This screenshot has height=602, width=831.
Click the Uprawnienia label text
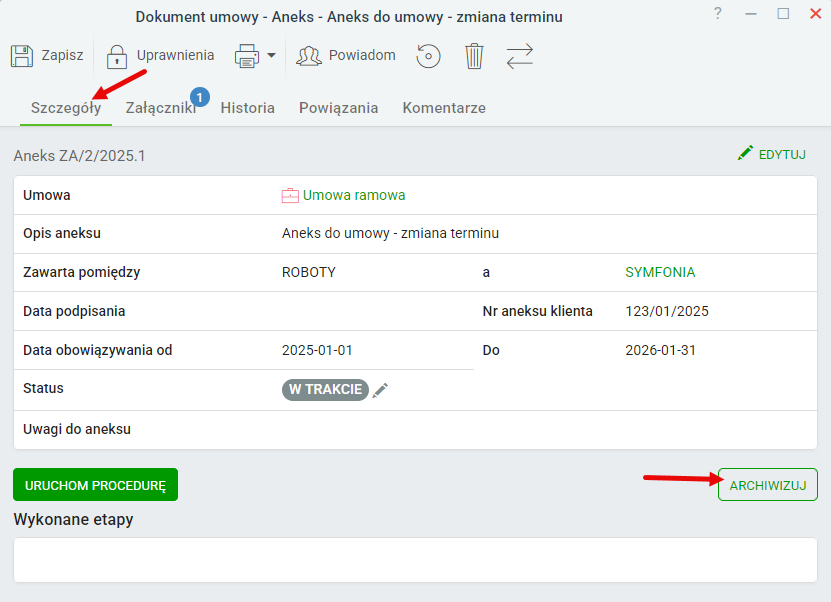175,55
